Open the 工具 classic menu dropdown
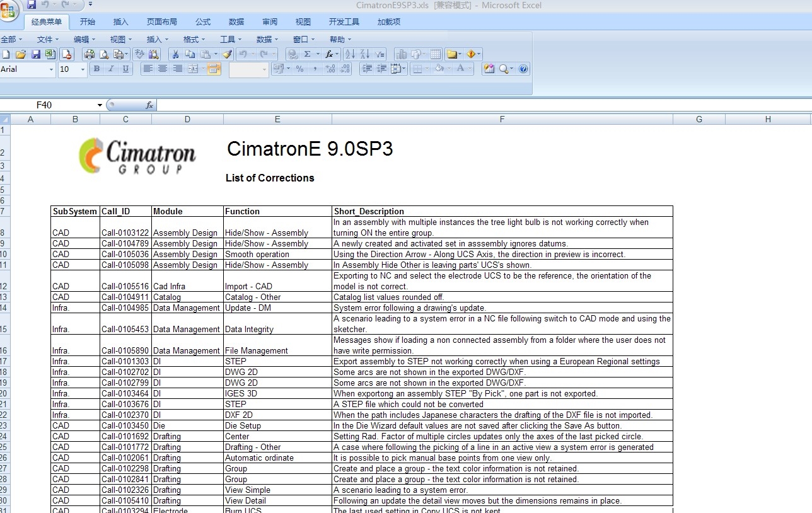Viewport: 812px width, 513px height. [230, 39]
